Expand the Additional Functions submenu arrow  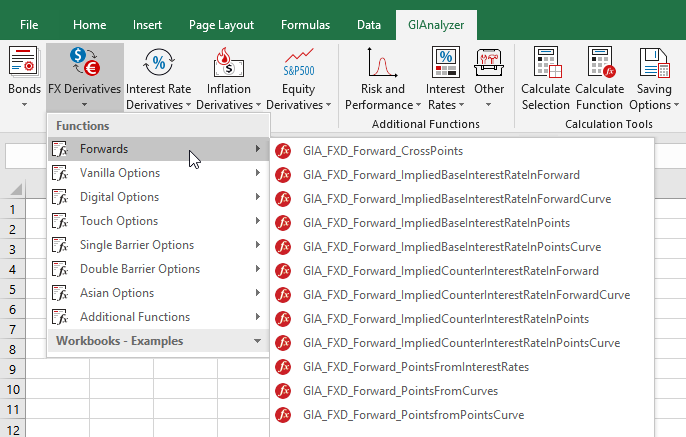point(258,317)
